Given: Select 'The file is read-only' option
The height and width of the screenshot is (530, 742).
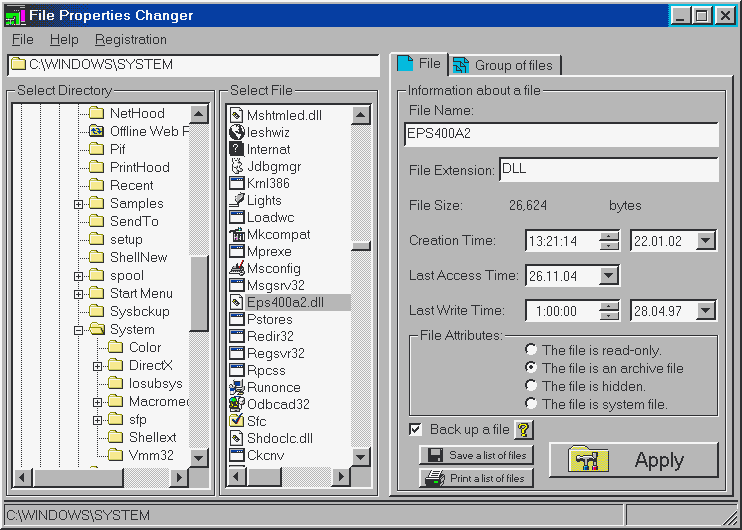Looking at the screenshot, I should pyautogui.click(x=531, y=350).
